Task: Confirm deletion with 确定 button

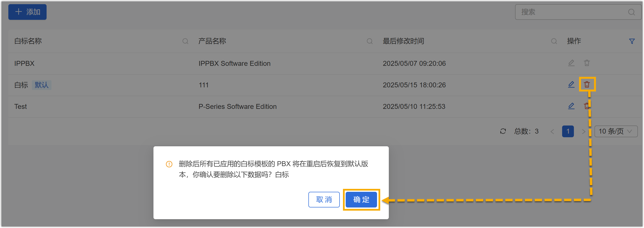Action: coord(361,200)
